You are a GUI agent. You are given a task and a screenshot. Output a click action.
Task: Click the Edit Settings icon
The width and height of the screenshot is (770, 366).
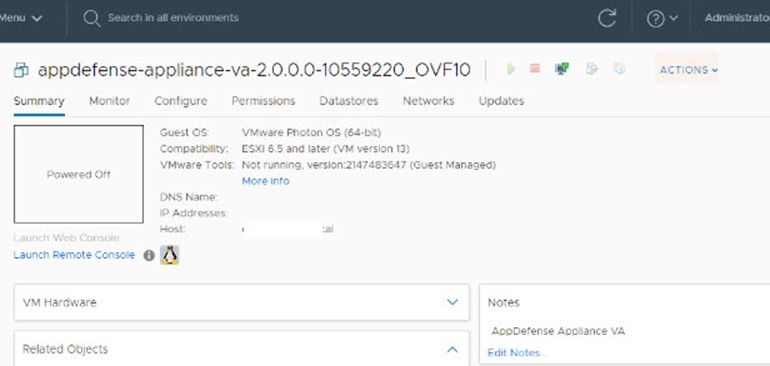click(x=592, y=69)
